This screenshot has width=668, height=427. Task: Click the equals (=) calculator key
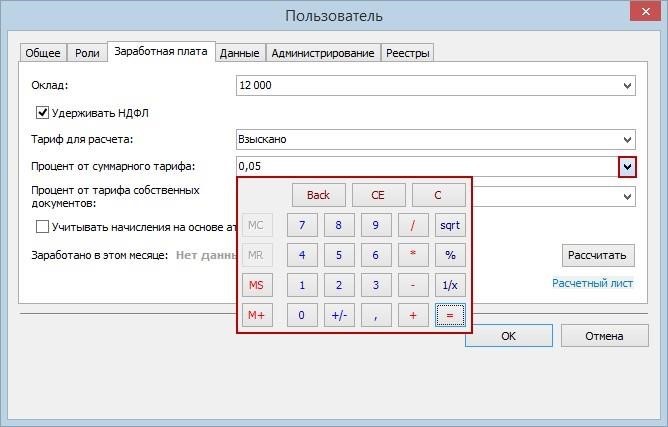click(x=450, y=315)
